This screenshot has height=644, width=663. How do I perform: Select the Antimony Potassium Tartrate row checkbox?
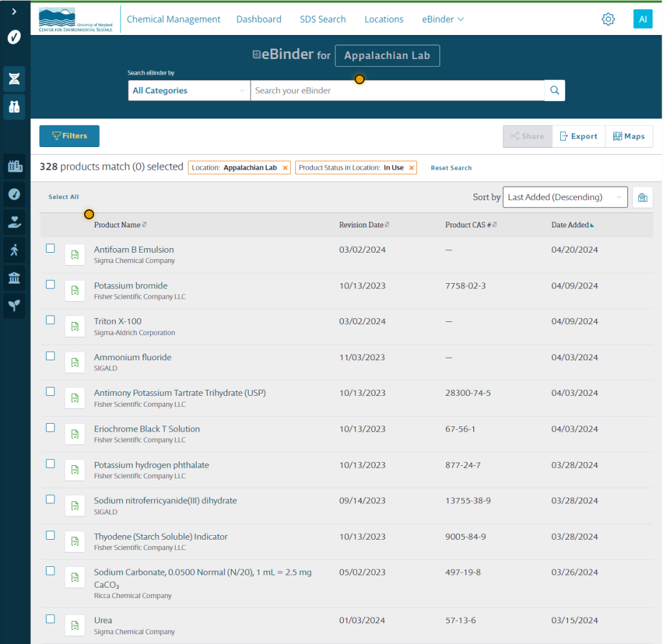51,391
